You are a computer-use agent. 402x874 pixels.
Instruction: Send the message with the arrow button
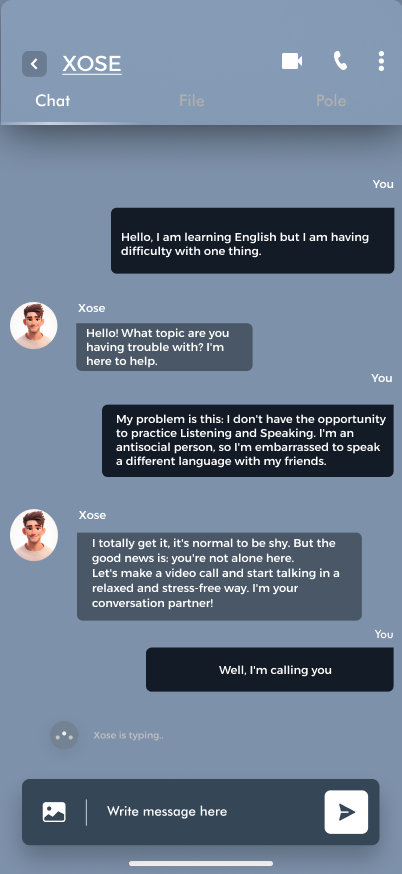[346, 812]
